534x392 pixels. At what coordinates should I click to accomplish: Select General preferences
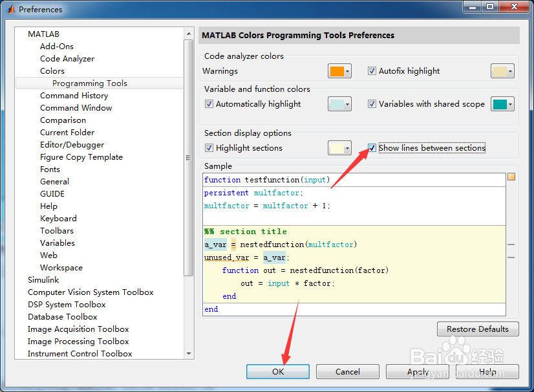pyautogui.click(x=54, y=181)
